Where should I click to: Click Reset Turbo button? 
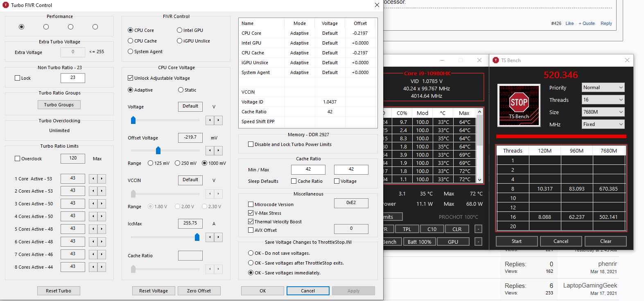(59, 291)
